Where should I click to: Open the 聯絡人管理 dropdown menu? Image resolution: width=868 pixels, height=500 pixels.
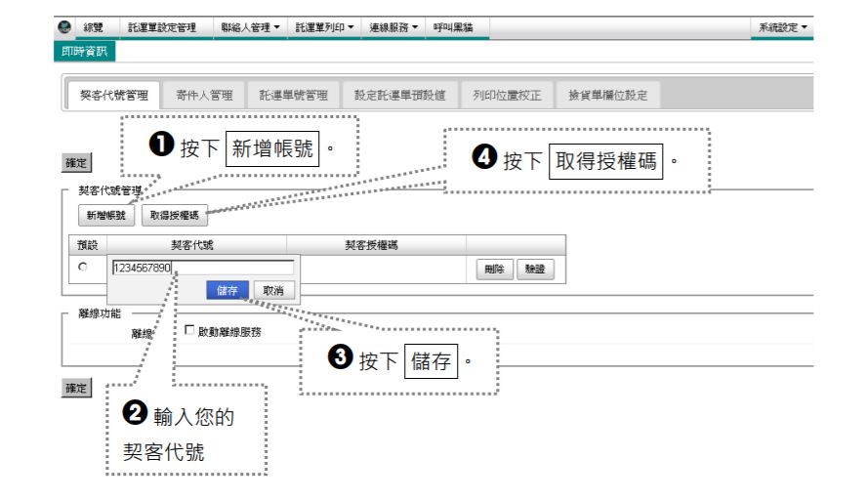coord(250,27)
